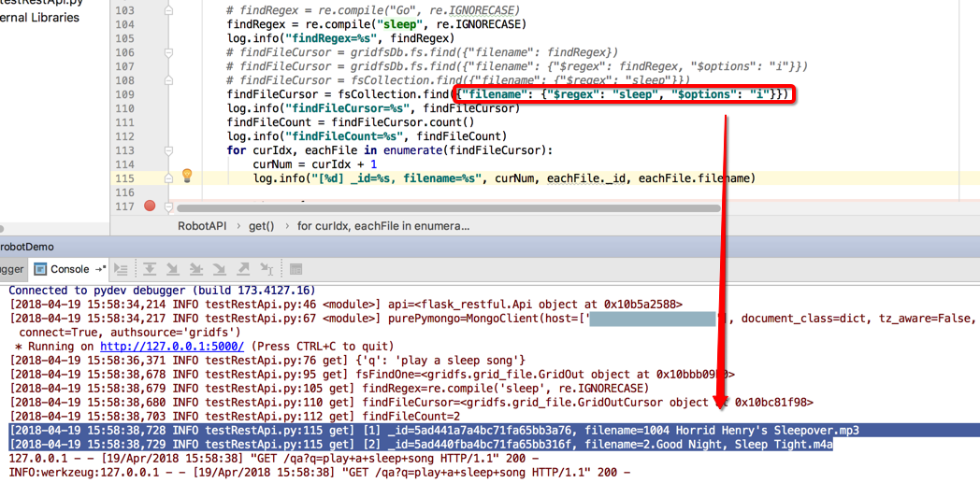Click 'Connected to pydev debugger' console line
Screen dimensions: 980x483
point(162,291)
